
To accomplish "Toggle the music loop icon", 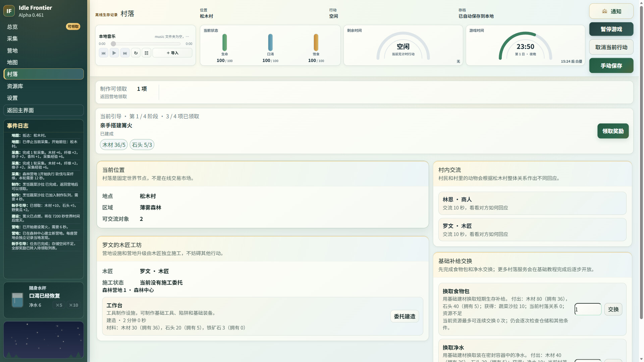I will click(x=136, y=53).
